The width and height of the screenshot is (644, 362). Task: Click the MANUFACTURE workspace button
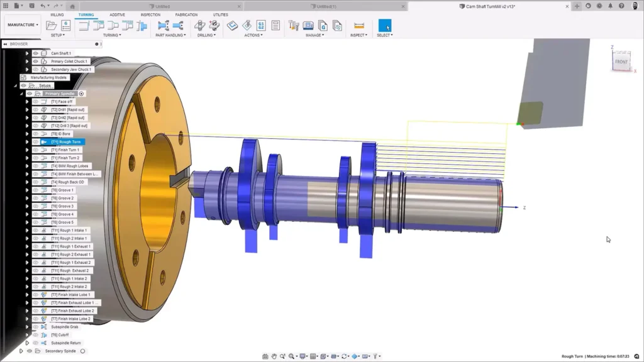[22, 25]
